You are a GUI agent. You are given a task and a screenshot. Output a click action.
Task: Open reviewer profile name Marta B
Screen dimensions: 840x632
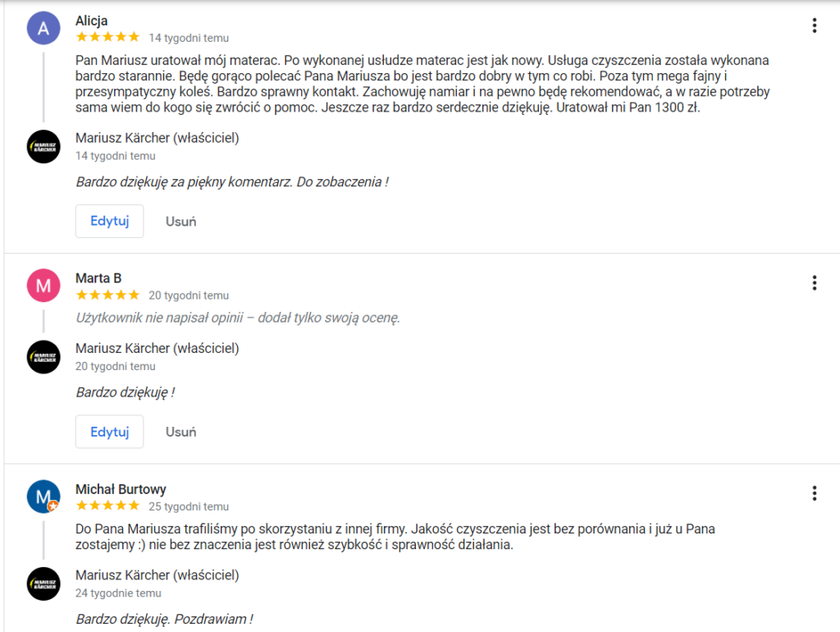98,278
